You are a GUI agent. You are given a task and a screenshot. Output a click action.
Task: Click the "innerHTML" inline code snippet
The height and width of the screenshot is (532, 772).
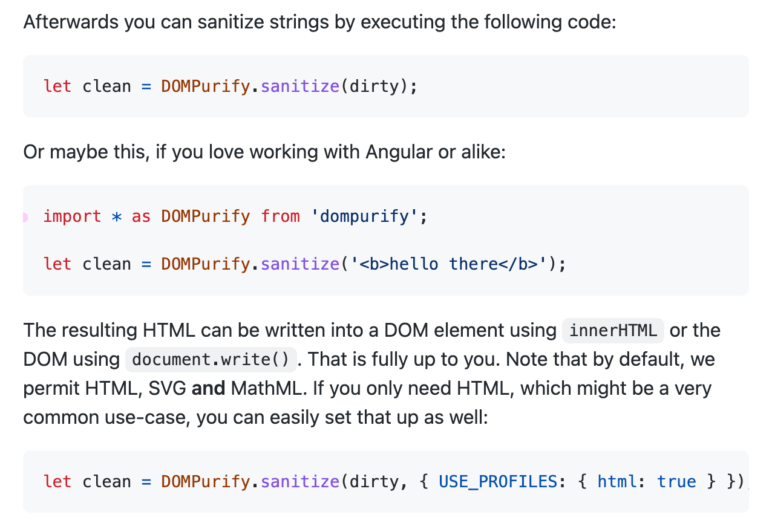(x=613, y=331)
